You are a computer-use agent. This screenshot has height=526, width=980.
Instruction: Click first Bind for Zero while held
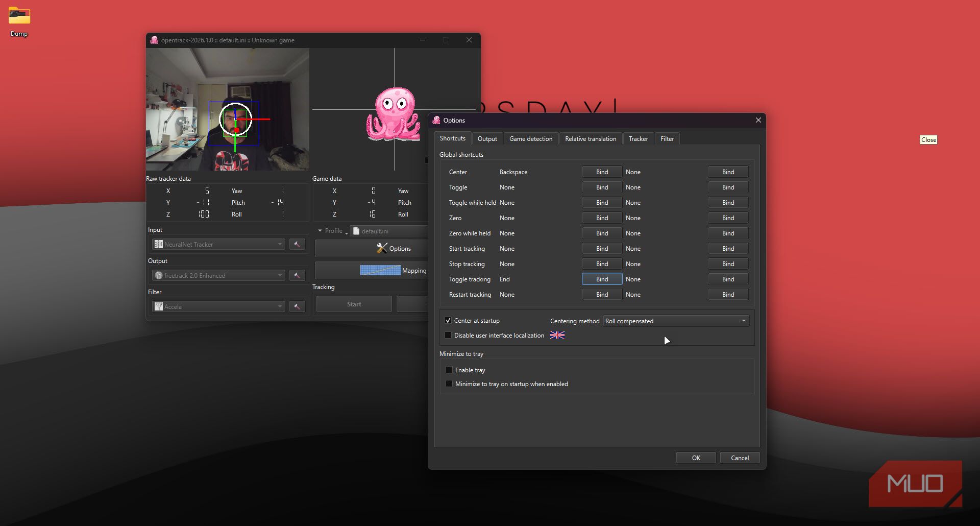point(602,233)
